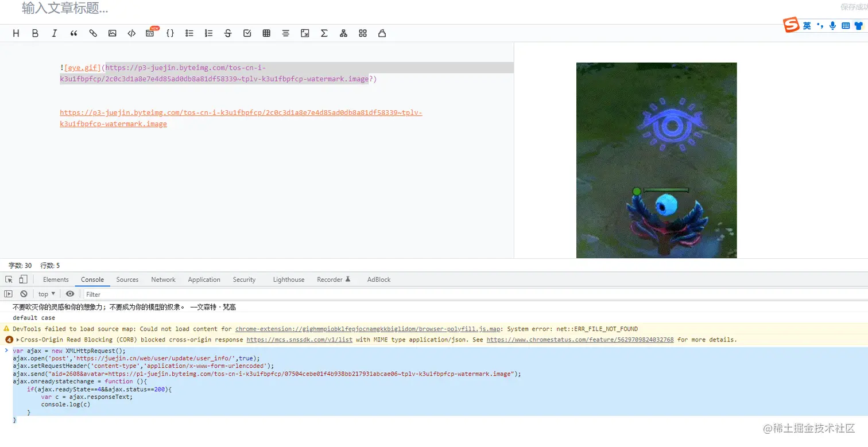Screen dimensions: 868x447
Task: Select the eye GIF preview image
Action: click(x=656, y=160)
